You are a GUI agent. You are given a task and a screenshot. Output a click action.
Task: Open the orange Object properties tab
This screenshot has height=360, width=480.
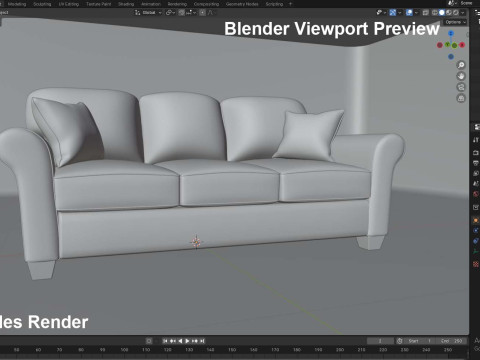[x=476, y=220]
